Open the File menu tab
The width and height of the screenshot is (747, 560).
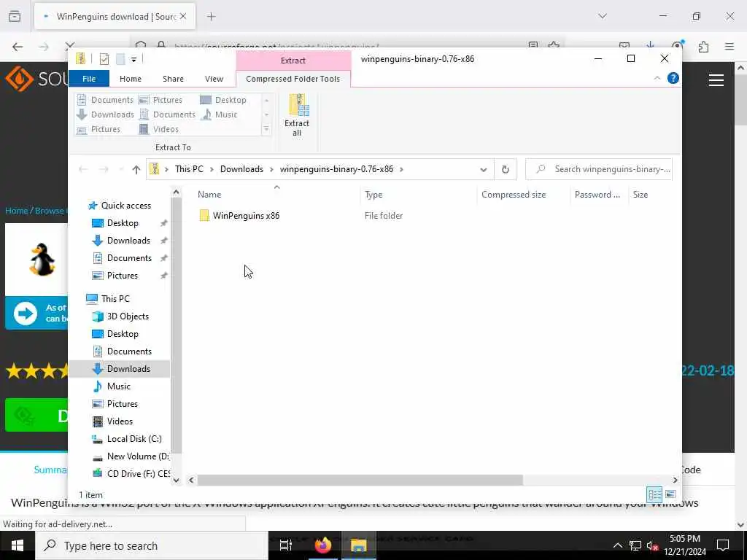click(x=89, y=79)
